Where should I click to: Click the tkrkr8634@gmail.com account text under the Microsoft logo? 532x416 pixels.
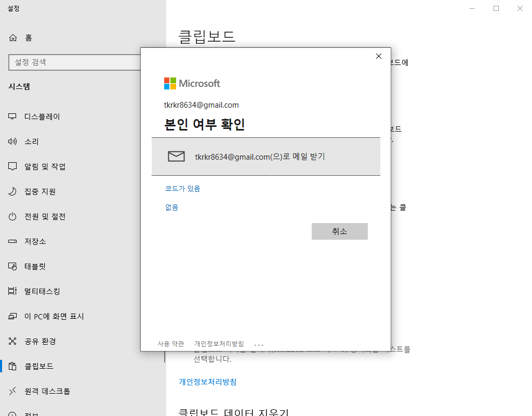tap(201, 105)
